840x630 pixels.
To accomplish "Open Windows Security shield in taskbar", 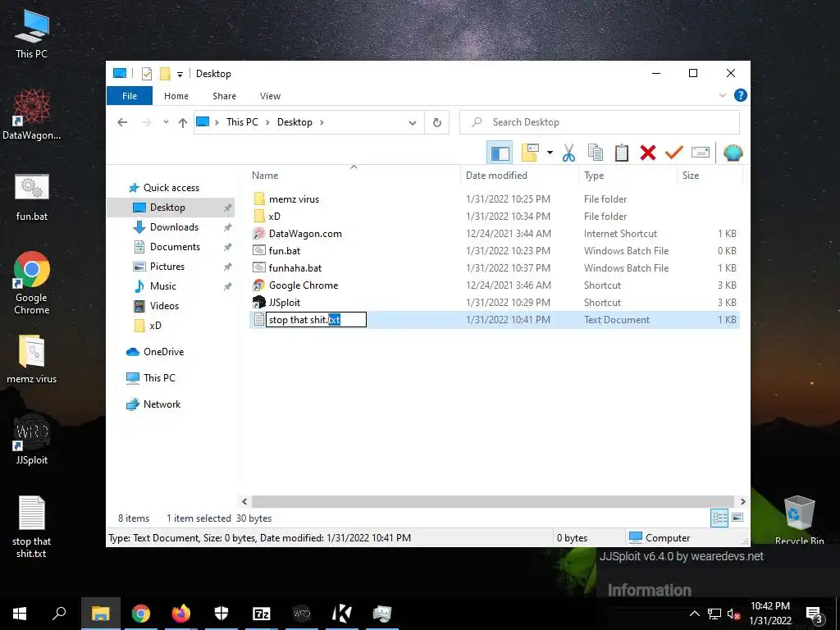I will 221,614.
